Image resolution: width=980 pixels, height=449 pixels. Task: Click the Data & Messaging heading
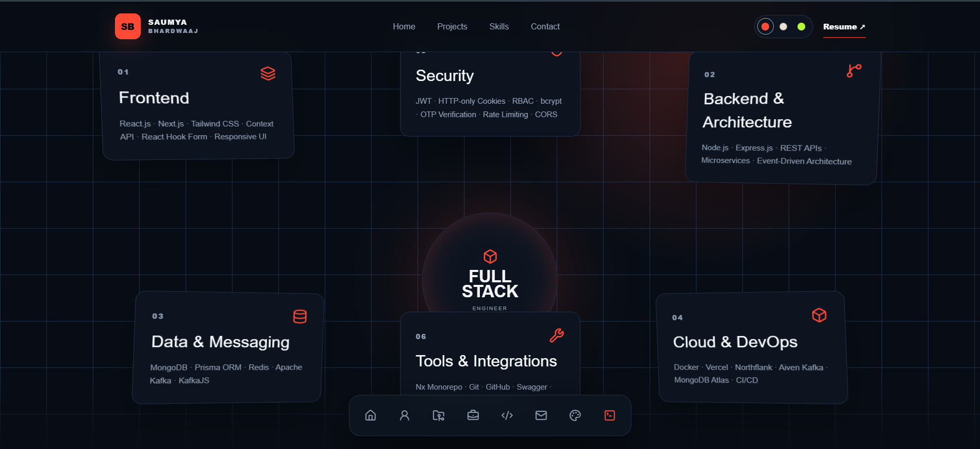(x=221, y=342)
